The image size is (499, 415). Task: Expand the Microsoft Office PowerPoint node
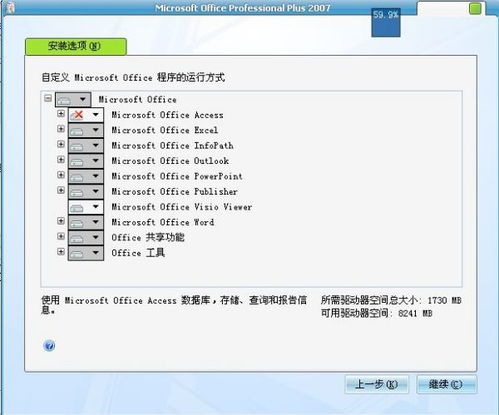click(x=61, y=175)
